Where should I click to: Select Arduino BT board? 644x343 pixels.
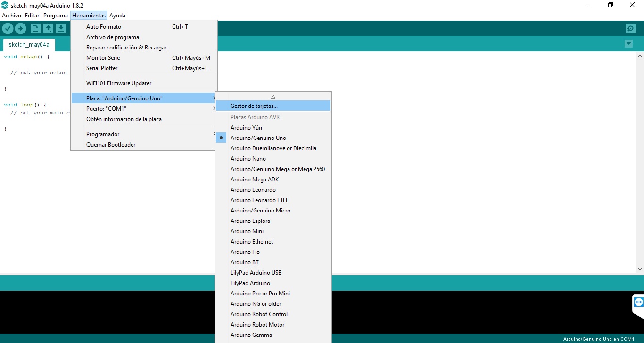(273, 262)
